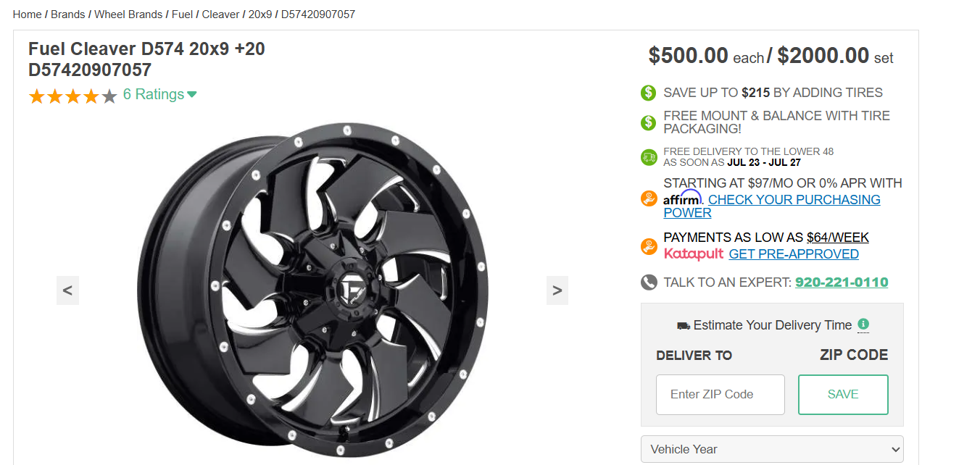980x465 pixels.
Task: Click the Get Pre-Approved link
Action: pyautogui.click(x=794, y=254)
